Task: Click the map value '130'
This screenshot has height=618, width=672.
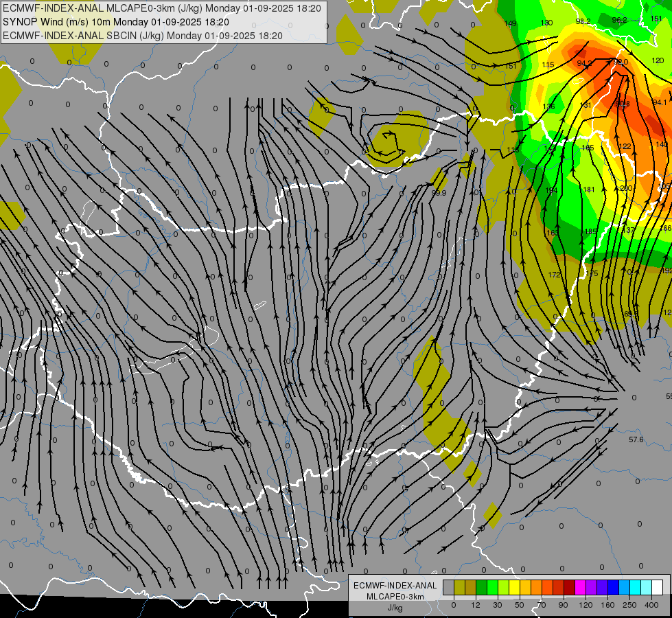Action: click(x=546, y=23)
